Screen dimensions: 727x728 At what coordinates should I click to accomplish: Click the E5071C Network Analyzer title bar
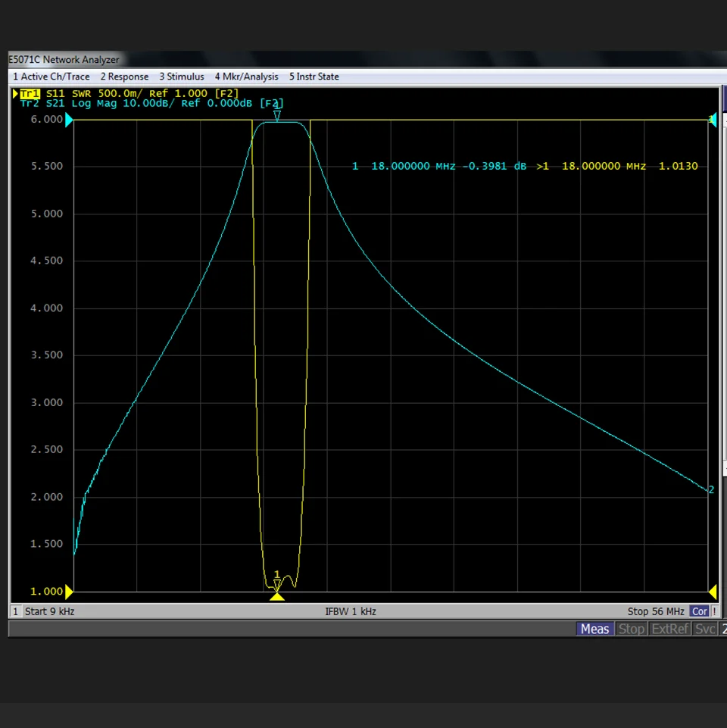367,59
